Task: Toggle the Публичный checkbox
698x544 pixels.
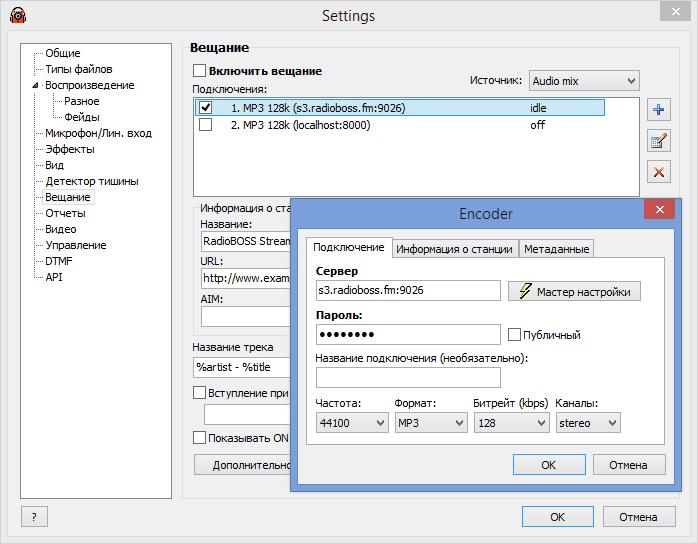Action: coord(514,335)
